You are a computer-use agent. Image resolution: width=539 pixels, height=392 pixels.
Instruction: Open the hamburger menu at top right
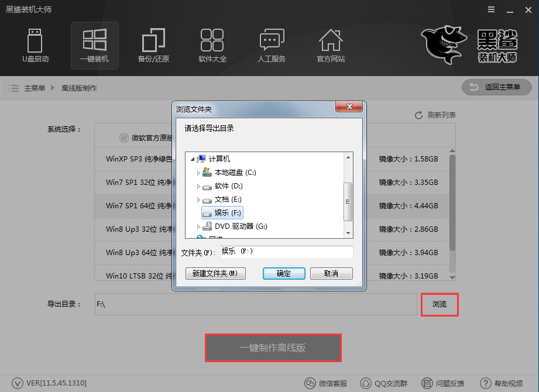tap(490, 9)
